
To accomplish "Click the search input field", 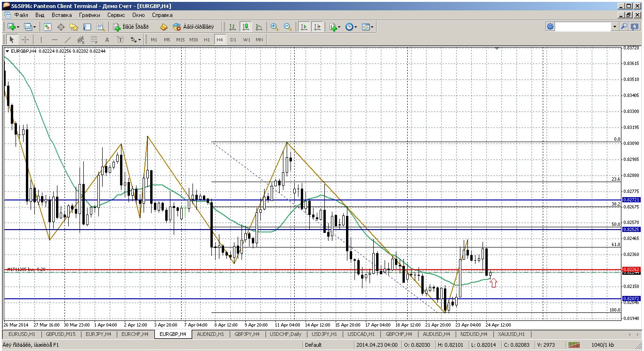I will pos(583,27).
